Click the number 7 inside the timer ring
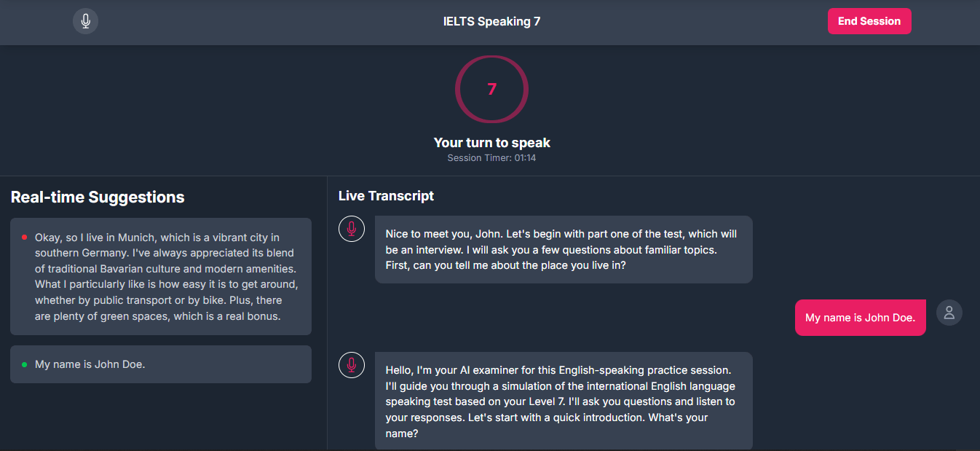 click(491, 89)
